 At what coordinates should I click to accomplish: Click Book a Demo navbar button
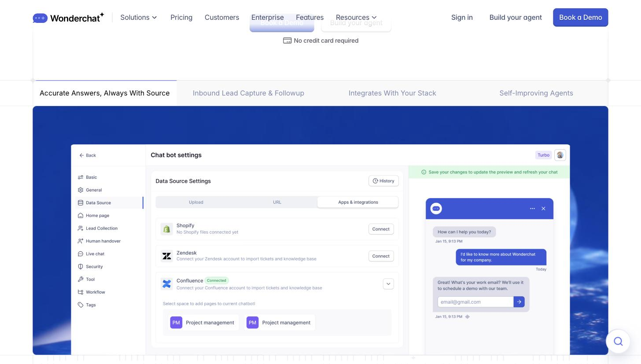(581, 18)
